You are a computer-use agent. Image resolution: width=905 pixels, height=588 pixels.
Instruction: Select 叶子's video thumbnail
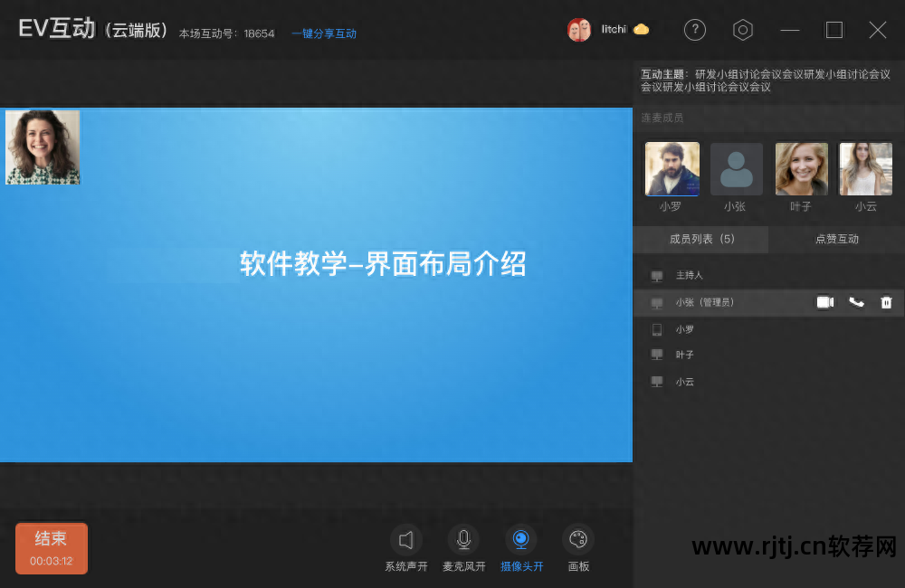[801, 168]
